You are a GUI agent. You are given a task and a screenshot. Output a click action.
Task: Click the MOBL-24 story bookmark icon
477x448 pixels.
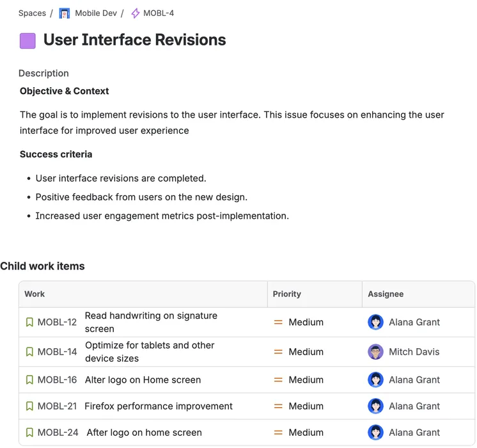pyautogui.click(x=29, y=433)
